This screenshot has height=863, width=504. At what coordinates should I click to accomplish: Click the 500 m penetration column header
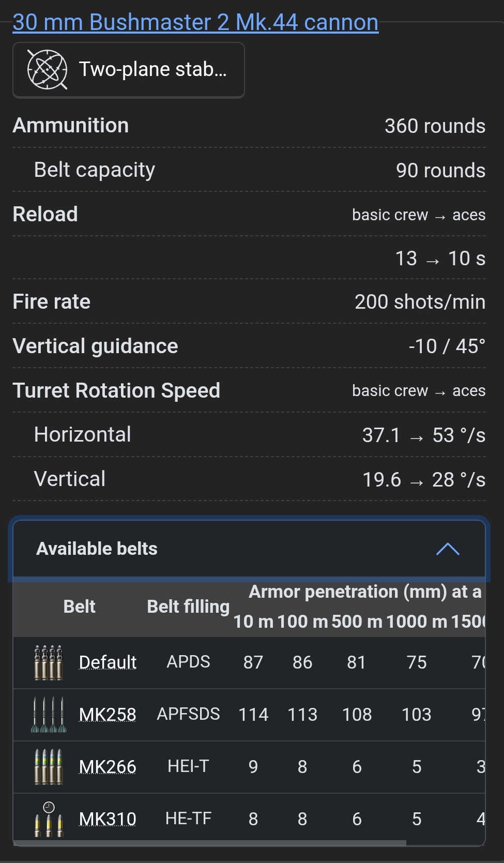click(x=357, y=622)
